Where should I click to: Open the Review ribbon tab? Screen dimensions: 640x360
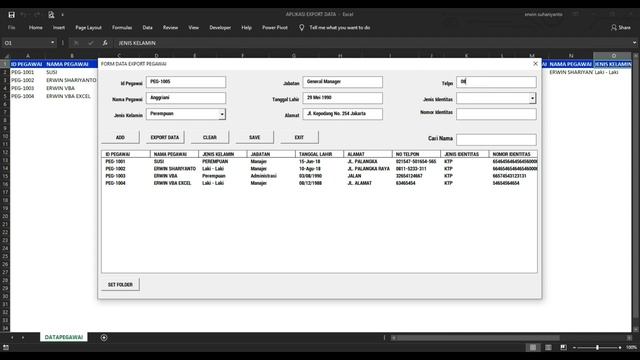pyautogui.click(x=170, y=27)
